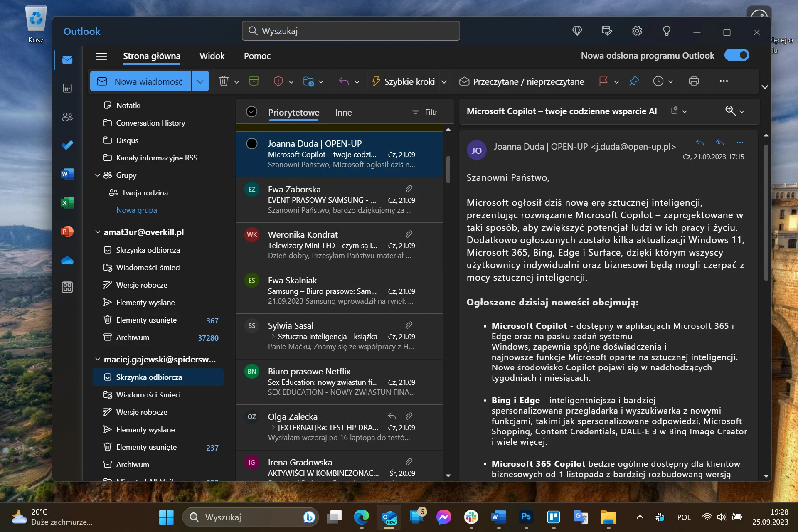Screen dimensions: 798x532
Task: Click the Szybkie kroki button
Action: (x=404, y=81)
